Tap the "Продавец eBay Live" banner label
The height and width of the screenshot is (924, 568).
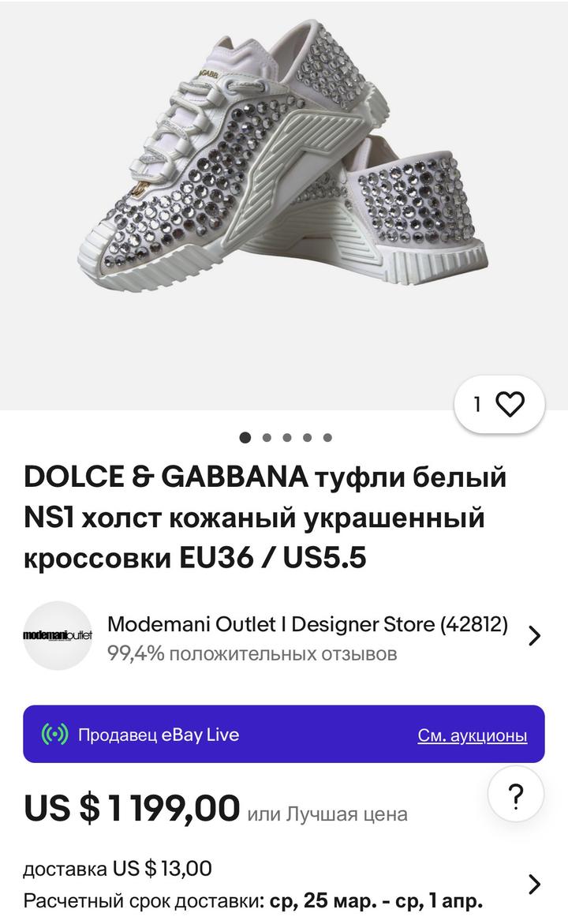click(159, 735)
